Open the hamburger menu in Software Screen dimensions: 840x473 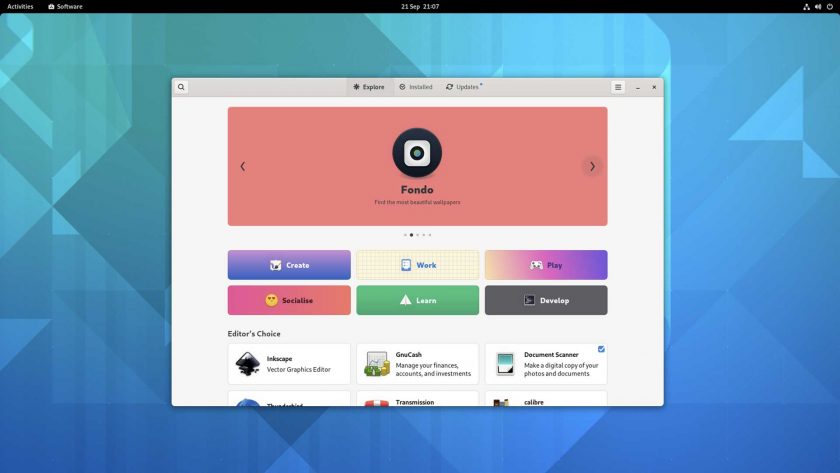pos(618,87)
